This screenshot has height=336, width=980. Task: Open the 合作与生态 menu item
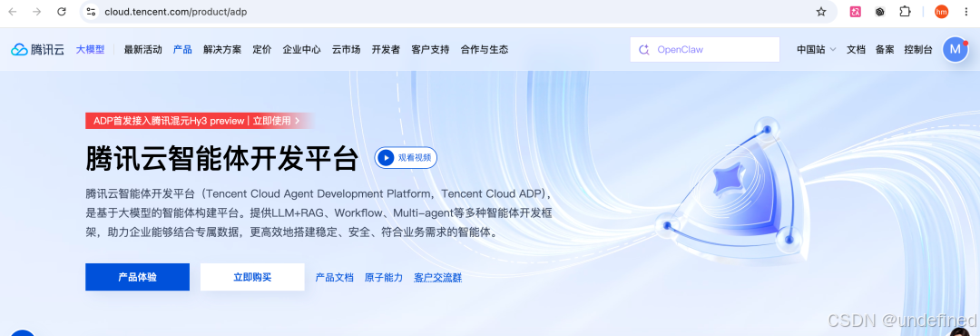click(485, 49)
